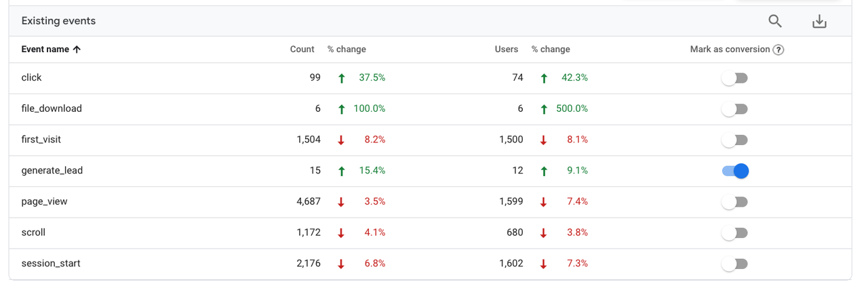Select the 15.4% generate_lead change

tap(372, 171)
